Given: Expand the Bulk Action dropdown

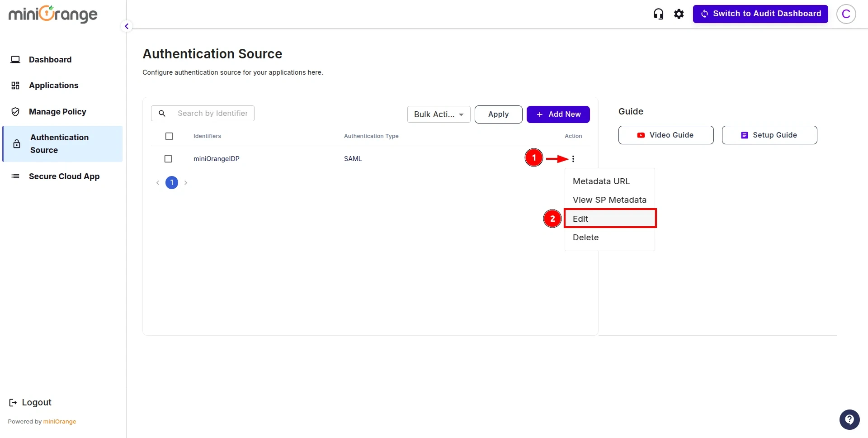Looking at the screenshot, I should (438, 114).
